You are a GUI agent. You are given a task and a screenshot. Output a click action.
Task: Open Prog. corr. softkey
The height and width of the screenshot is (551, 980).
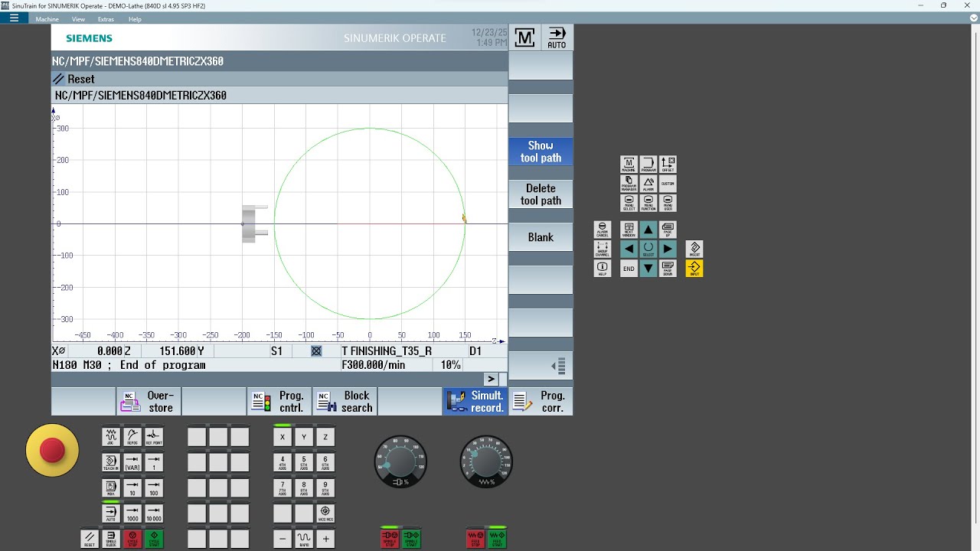(541, 402)
